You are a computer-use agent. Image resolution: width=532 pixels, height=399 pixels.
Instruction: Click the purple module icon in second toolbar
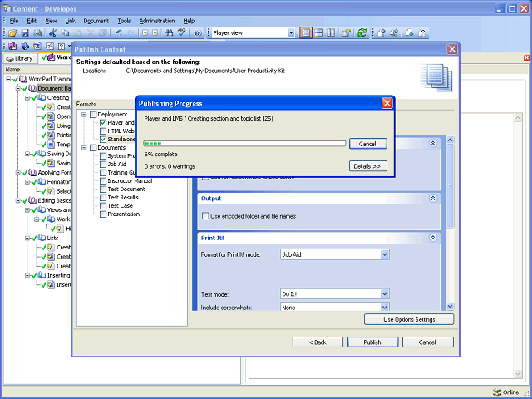point(12,46)
